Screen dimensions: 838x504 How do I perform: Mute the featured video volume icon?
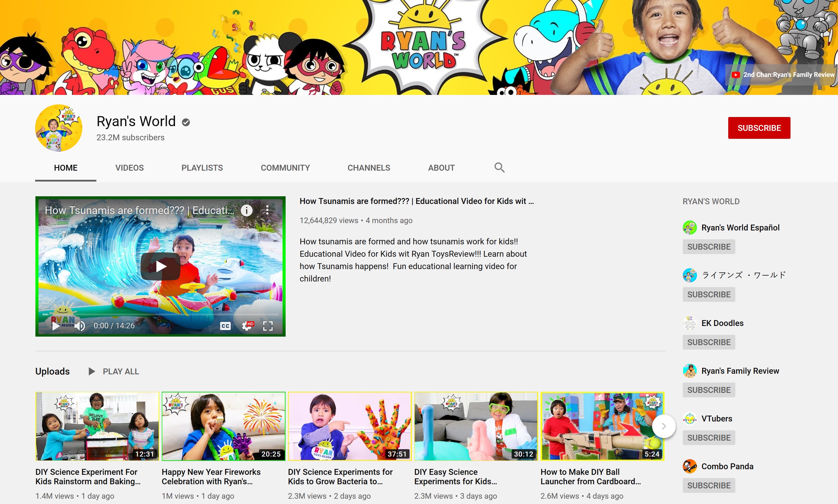tap(80, 326)
